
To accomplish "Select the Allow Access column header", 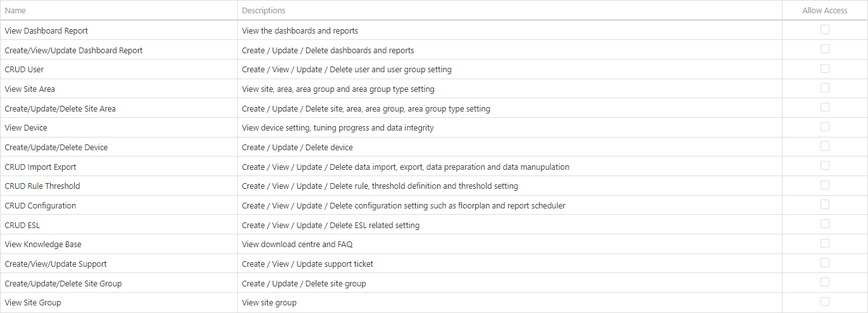I will pos(825,11).
